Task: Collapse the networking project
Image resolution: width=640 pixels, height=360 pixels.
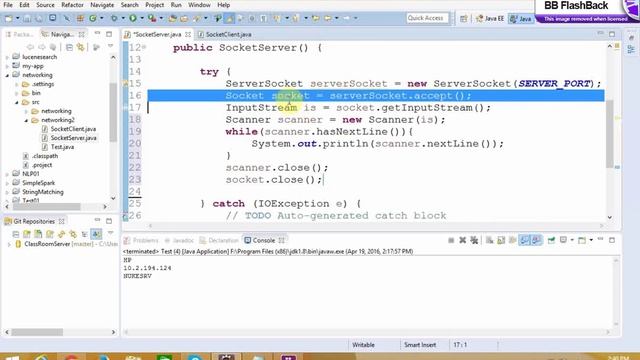Action: [7, 75]
